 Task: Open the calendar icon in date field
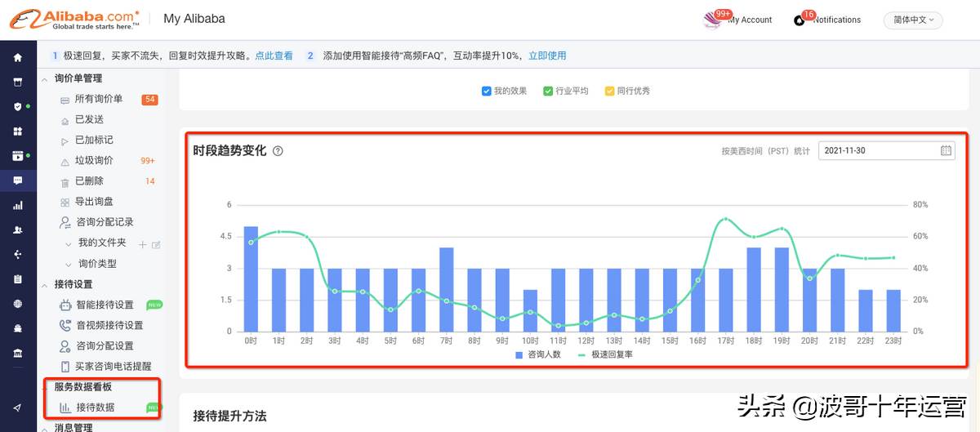coord(946,150)
